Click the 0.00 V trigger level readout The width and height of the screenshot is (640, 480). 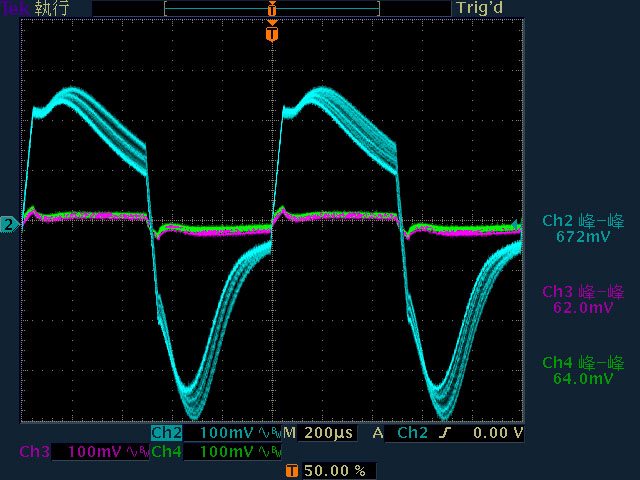coord(496,434)
